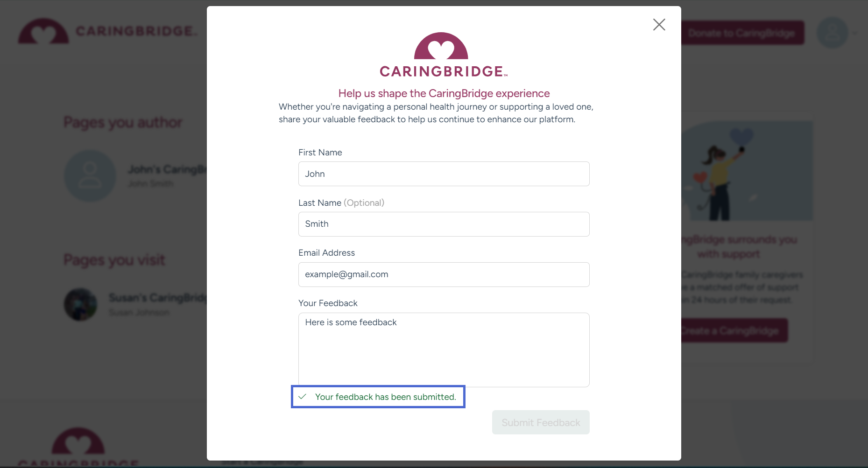Click the feedback submitted confirmation message
This screenshot has height=468, width=868.
tap(386, 397)
